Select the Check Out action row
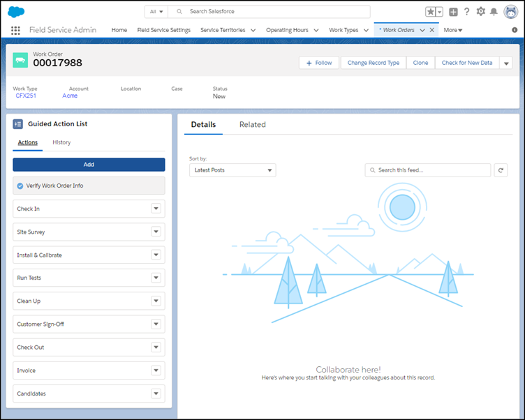This screenshot has width=525, height=420. pyautogui.click(x=89, y=347)
